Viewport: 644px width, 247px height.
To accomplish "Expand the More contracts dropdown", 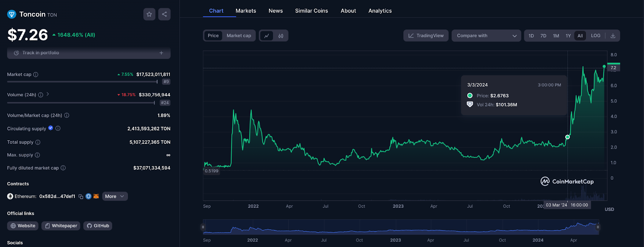I will click(115, 196).
